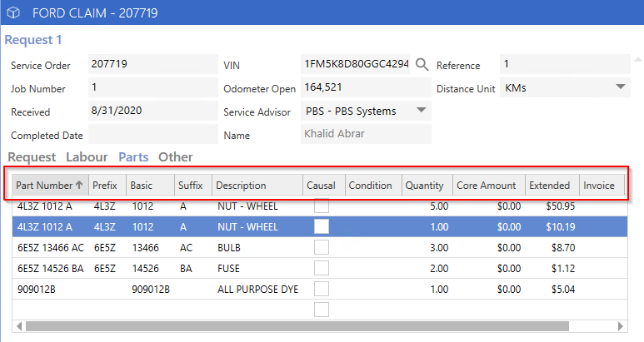Switch to the Labour tab

[x=87, y=157]
